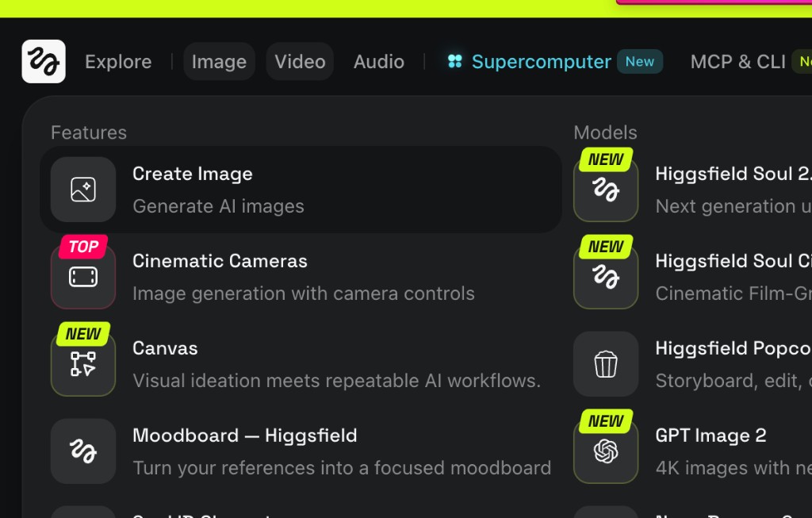Select the Higgsfield Soul Ci… model title
This screenshot has height=518, width=812.
[733, 260]
